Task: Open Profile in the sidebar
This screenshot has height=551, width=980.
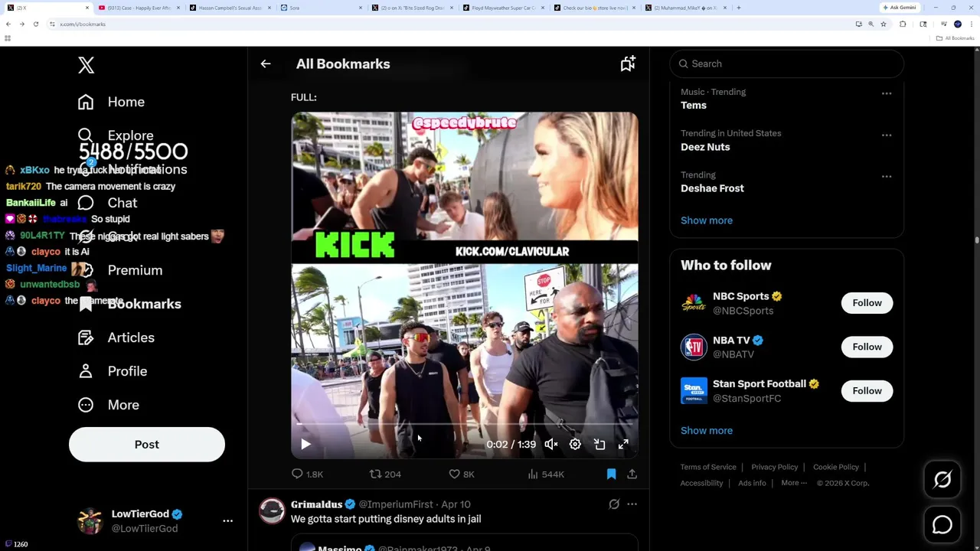Action: (113, 371)
